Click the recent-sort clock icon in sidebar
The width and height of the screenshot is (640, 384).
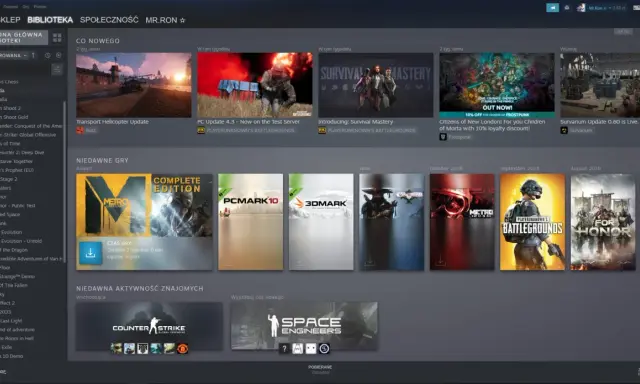pos(48,55)
